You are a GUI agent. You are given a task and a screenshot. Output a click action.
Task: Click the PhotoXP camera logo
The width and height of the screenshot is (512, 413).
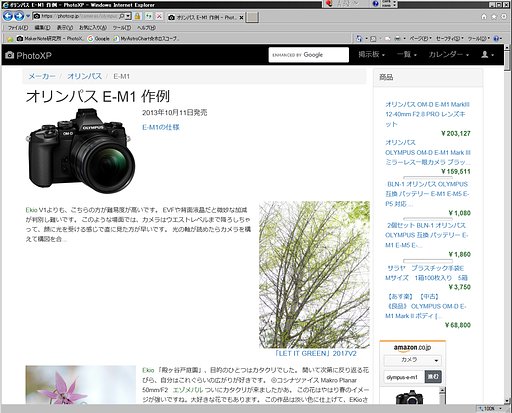(x=29, y=55)
